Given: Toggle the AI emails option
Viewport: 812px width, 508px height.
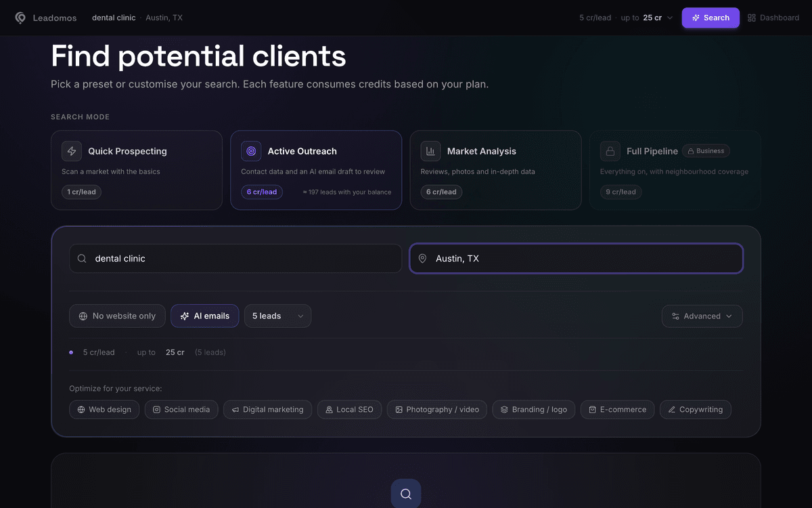Looking at the screenshot, I should point(205,316).
